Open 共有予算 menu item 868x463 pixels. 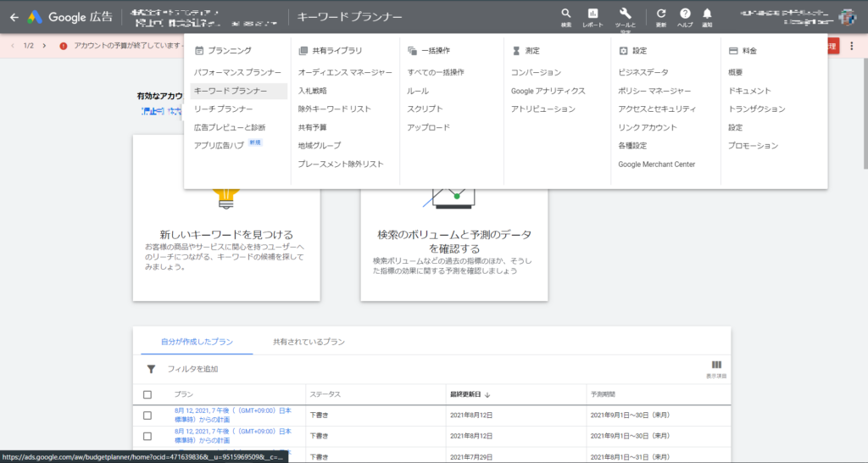point(312,127)
